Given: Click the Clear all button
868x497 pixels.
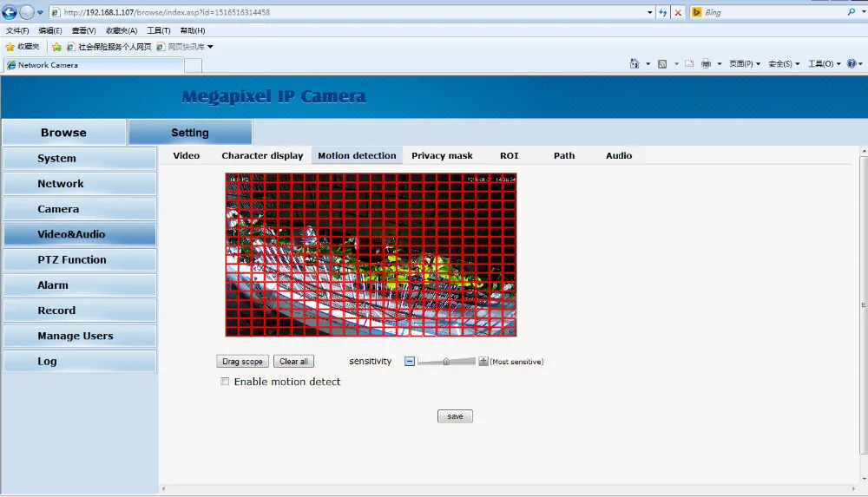Looking at the screenshot, I should pos(293,362).
